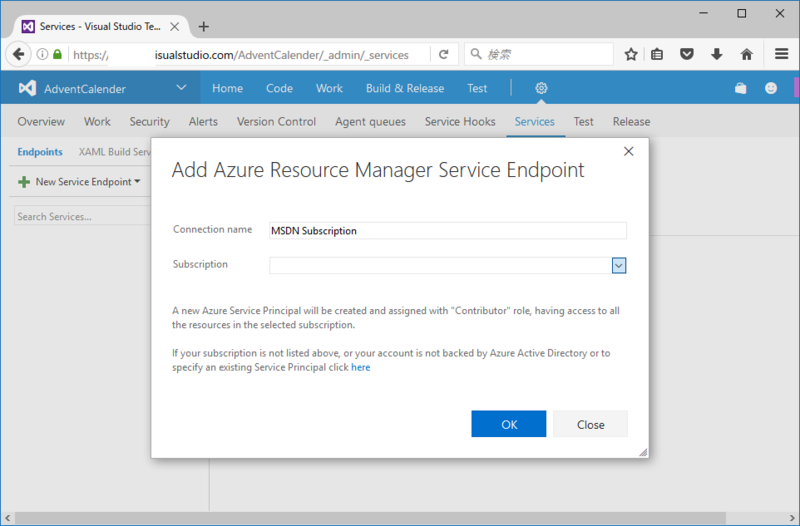Select the XAML Build Services sub-tab
This screenshot has height=526, width=800.
[115, 152]
